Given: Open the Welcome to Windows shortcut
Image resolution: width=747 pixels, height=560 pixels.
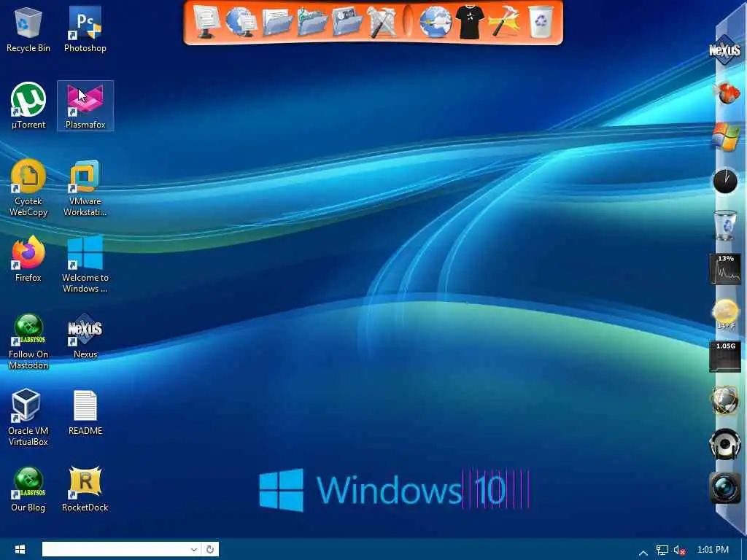Looking at the screenshot, I should pyautogui.click(x=85, y=264).
